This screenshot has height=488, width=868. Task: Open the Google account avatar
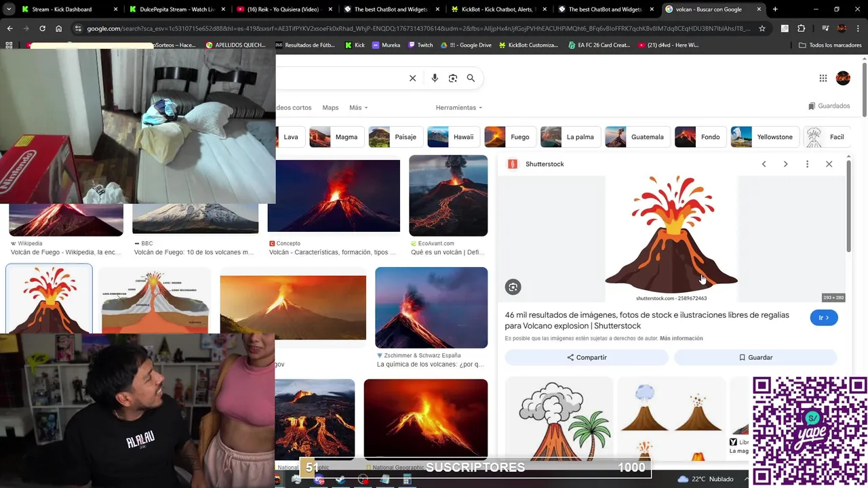coord(843,78)
